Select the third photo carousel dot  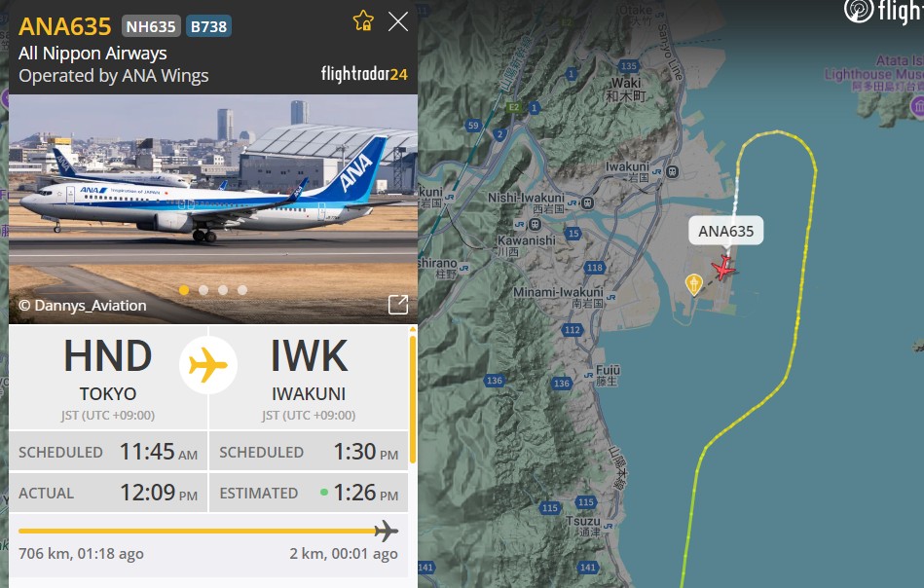click(x=223, y=290)
